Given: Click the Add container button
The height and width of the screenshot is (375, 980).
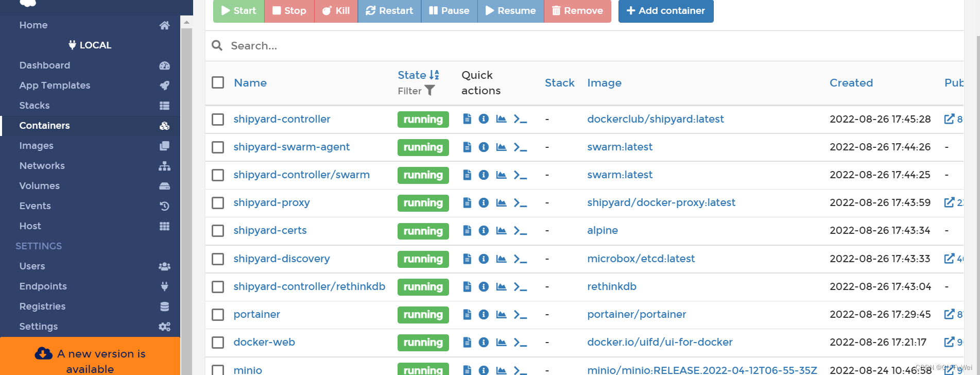Looking at the screenshot, I should pos(666,11).
